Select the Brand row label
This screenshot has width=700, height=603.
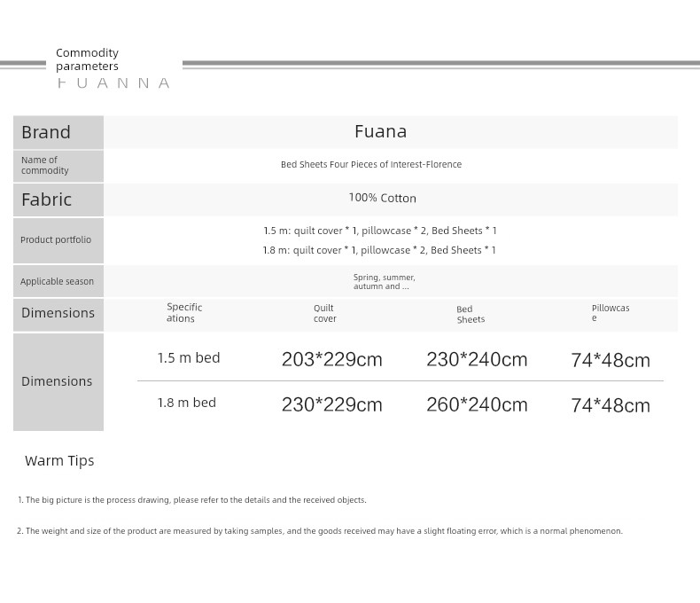[x=46, y=132]
